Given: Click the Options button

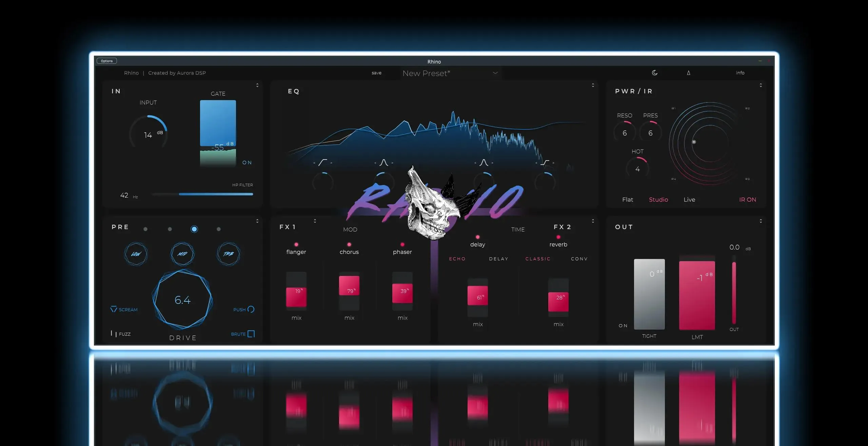Looking at the screenshot, I should [x=107, y=61].
